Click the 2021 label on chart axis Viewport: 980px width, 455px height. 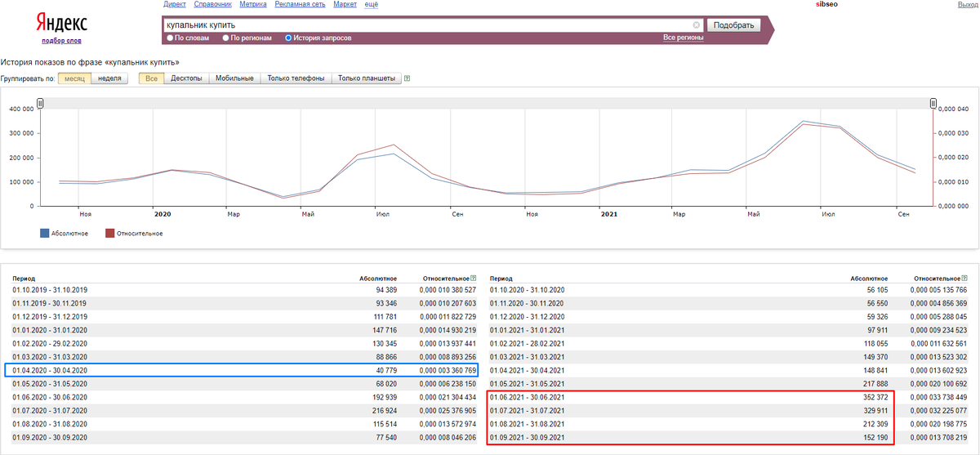(609, 214)
